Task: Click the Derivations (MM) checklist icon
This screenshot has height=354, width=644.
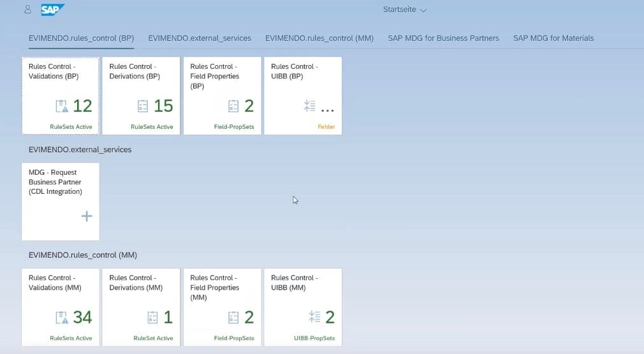Action: coord(152,318)
